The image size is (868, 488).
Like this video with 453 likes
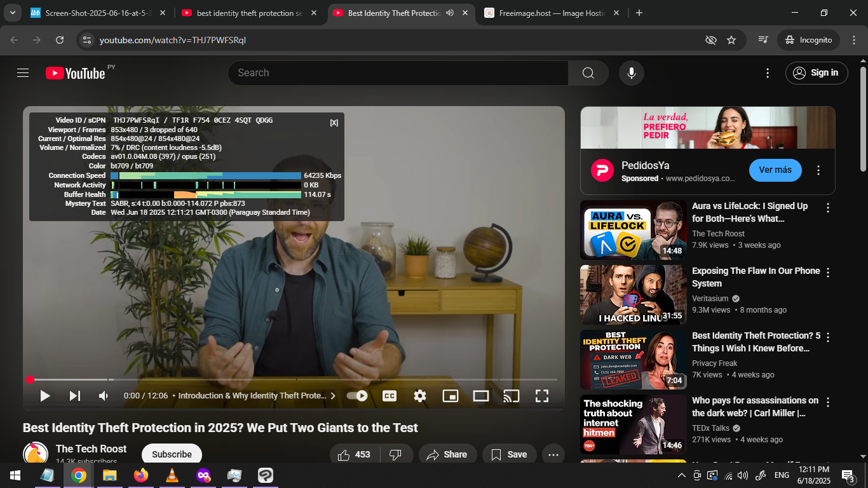pos(354,454)
